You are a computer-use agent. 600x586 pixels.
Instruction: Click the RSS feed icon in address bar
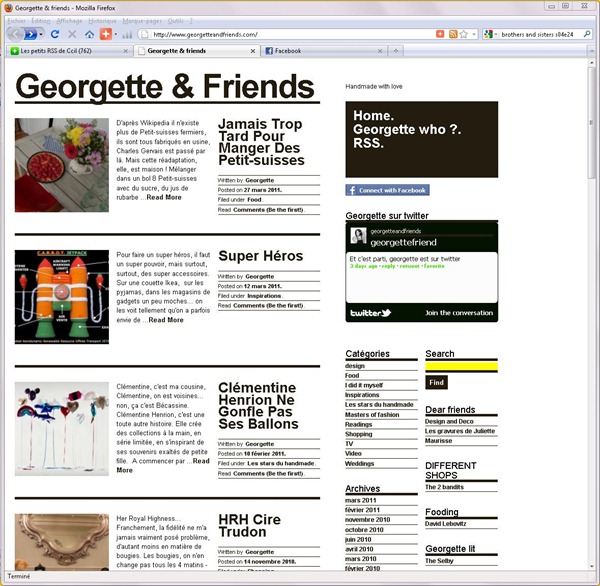click(453, 34)
